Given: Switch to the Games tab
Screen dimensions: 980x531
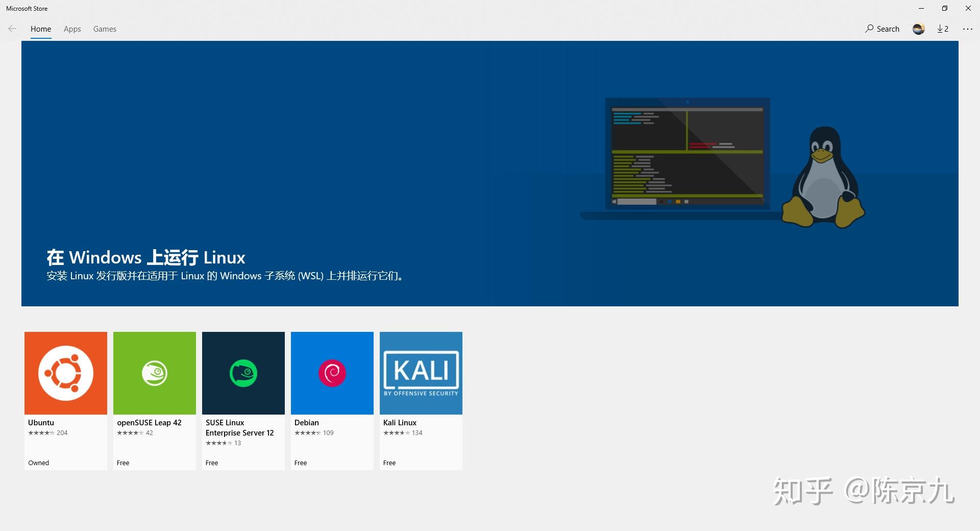Looking at the screenshot, I should 105,29.
